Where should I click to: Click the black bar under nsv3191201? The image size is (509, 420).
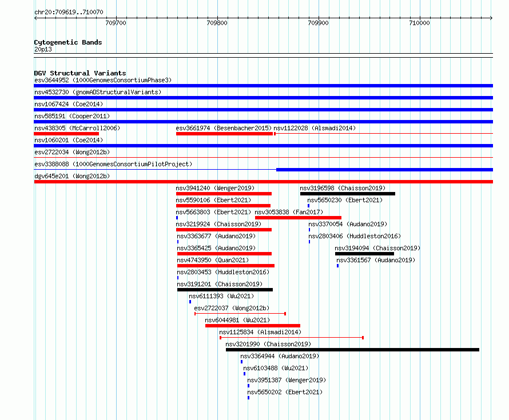click(x=225, y=290)
